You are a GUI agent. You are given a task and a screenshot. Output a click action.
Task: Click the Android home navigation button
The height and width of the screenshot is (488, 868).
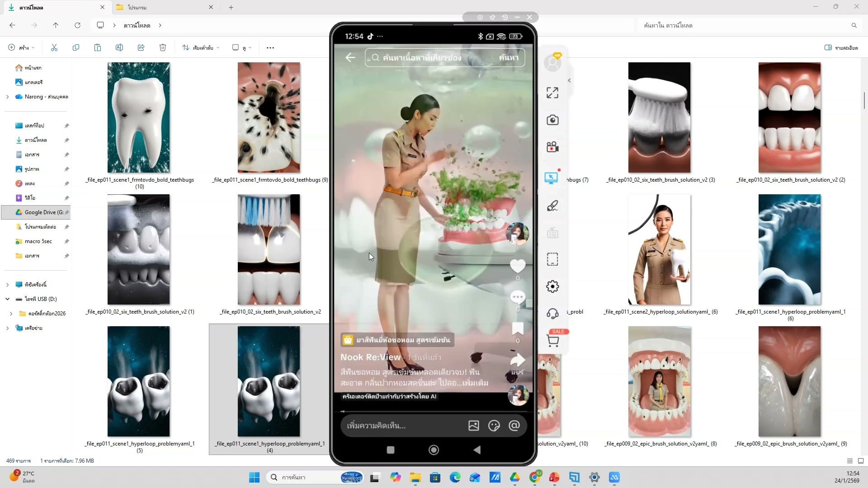click(x=434, y=450)
